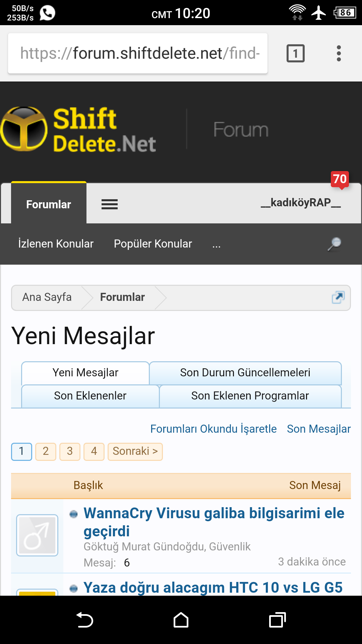Go to Sonraki page button

pyautogui.click(x=135, y=451)
